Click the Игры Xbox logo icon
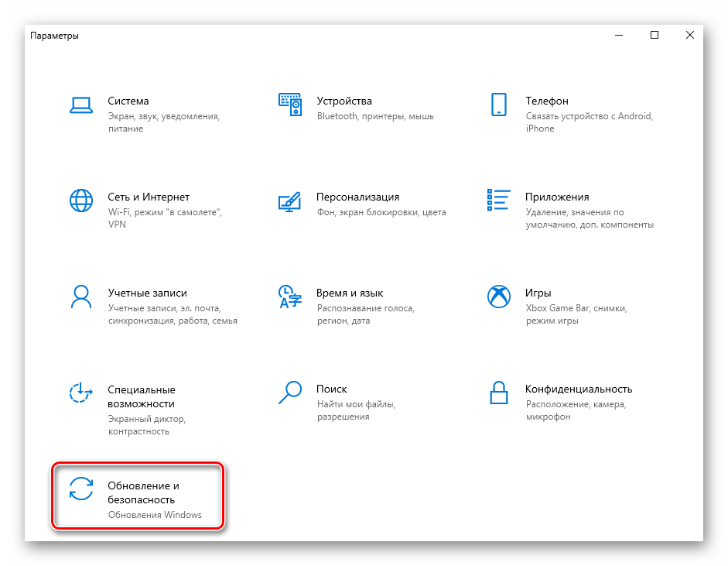This screenshot has height=566, width=728. tap(498, 297)
